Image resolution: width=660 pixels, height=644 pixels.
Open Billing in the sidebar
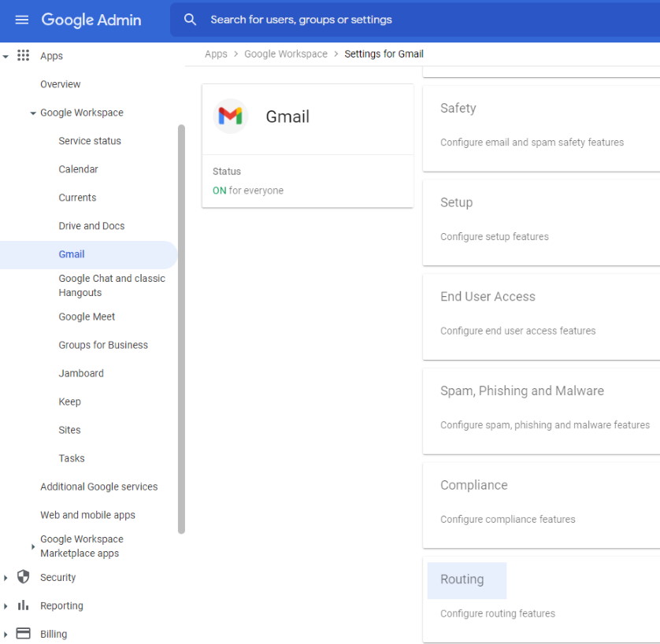[54, 634]
